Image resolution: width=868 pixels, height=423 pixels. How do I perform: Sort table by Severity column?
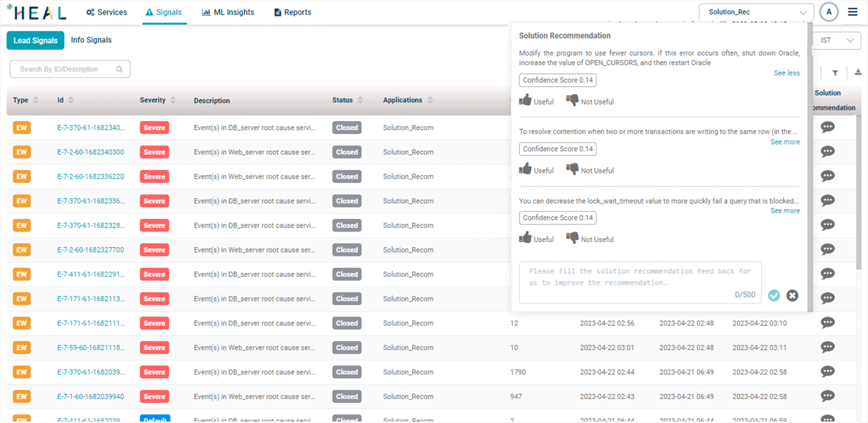pos(173,100)
